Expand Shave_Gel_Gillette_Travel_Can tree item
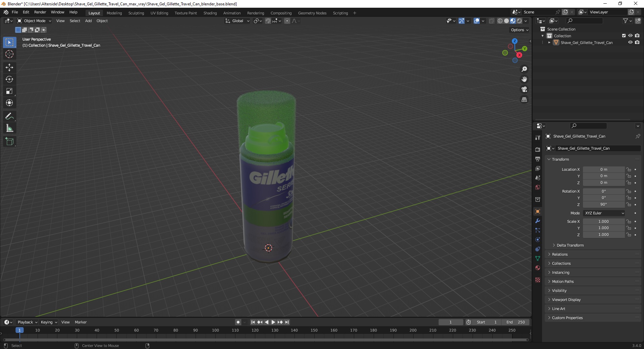Viewport: 644px width, 349px height. (x=549, y=43)
